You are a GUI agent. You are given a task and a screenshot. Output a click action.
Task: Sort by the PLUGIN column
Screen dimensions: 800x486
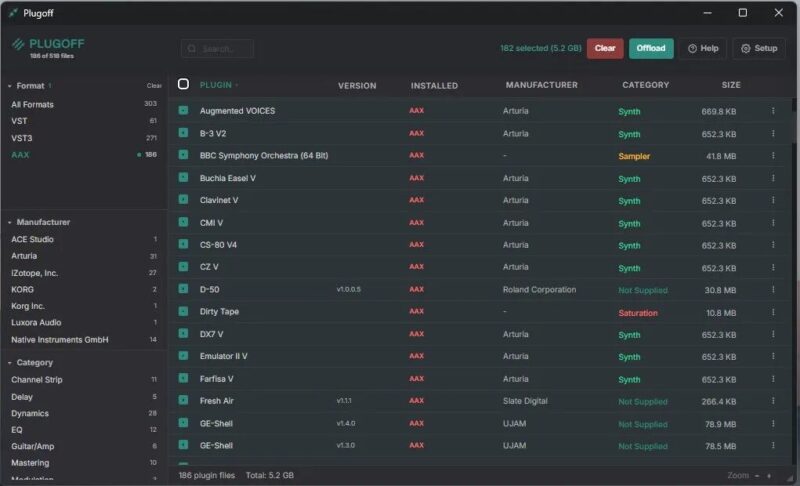pyautogui.click(x=216, y=85)
